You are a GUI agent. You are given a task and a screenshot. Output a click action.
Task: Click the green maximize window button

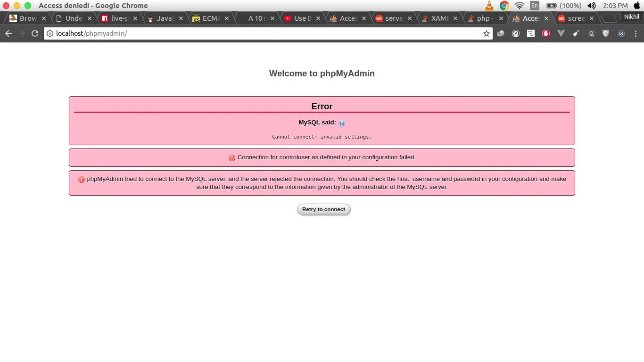click(x=28, y=6)
